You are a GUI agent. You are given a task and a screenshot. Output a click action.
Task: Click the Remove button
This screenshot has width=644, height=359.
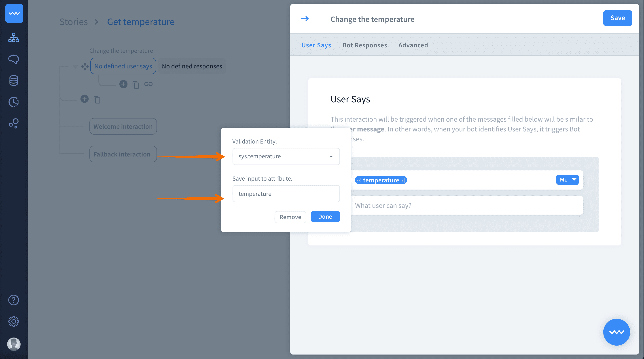click(x=290, y=217)
